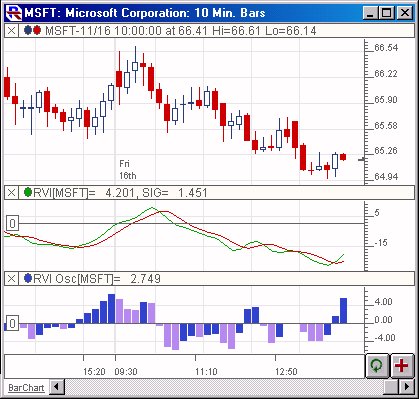Image resolution: width=419 pixels, height=399 pixels.
Task: Select the BarChart tab
Action: point(26,388)
